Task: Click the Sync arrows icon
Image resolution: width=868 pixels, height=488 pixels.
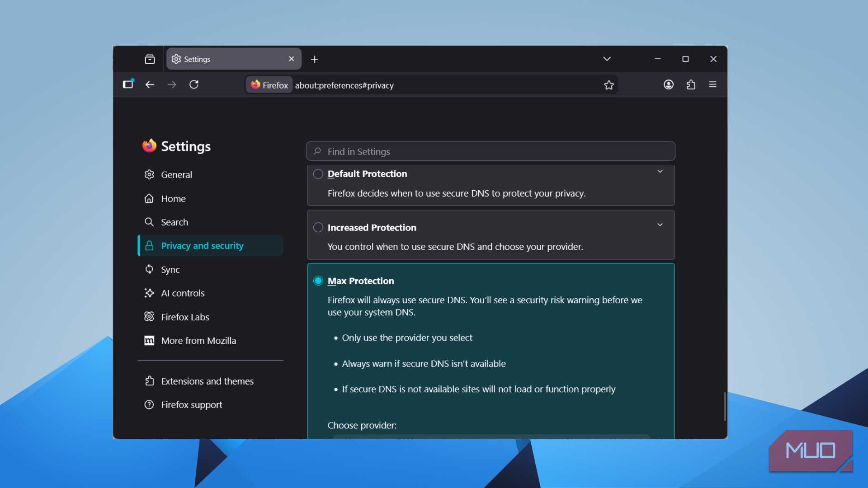Action: (x=149, y=269)
